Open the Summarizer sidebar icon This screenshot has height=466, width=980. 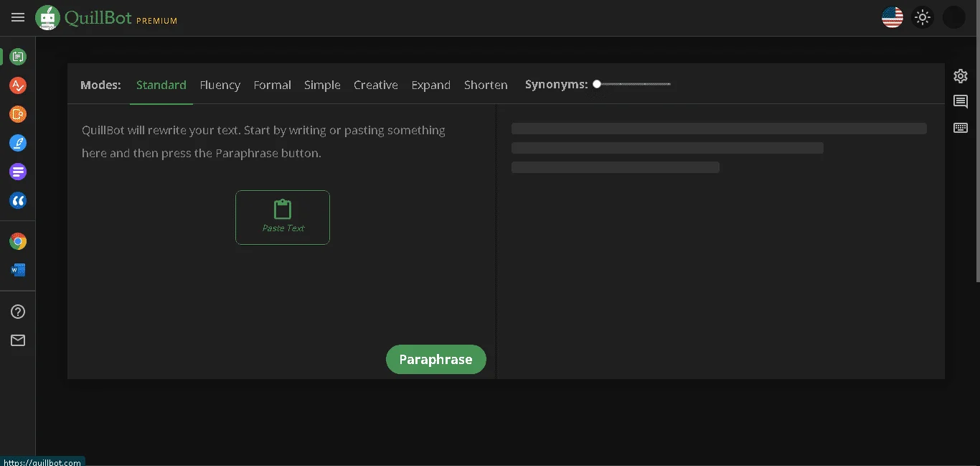[x=18, y=172]
